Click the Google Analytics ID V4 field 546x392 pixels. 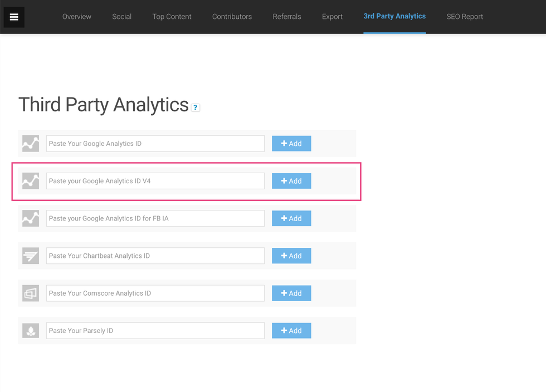click(x=155, y=181)
